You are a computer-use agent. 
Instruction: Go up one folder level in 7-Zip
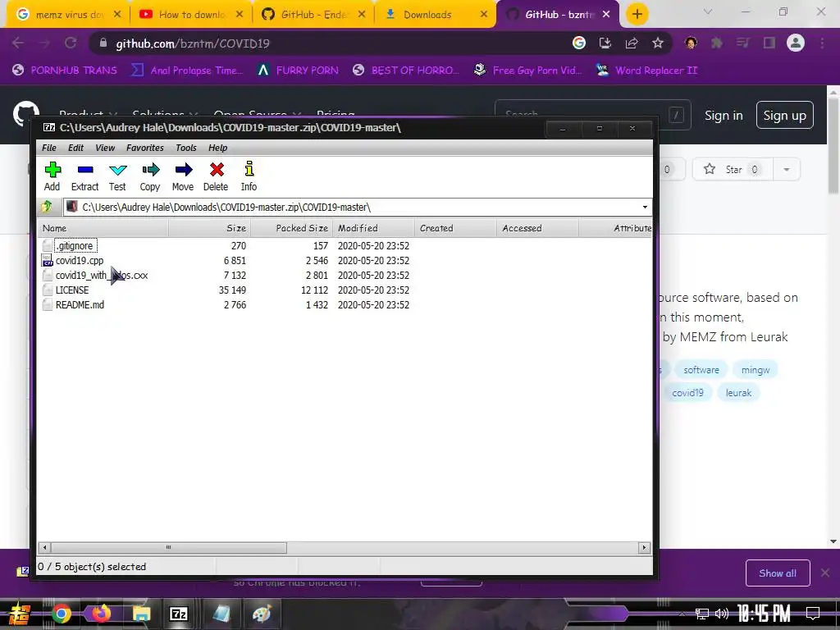(x=47, y=207)
